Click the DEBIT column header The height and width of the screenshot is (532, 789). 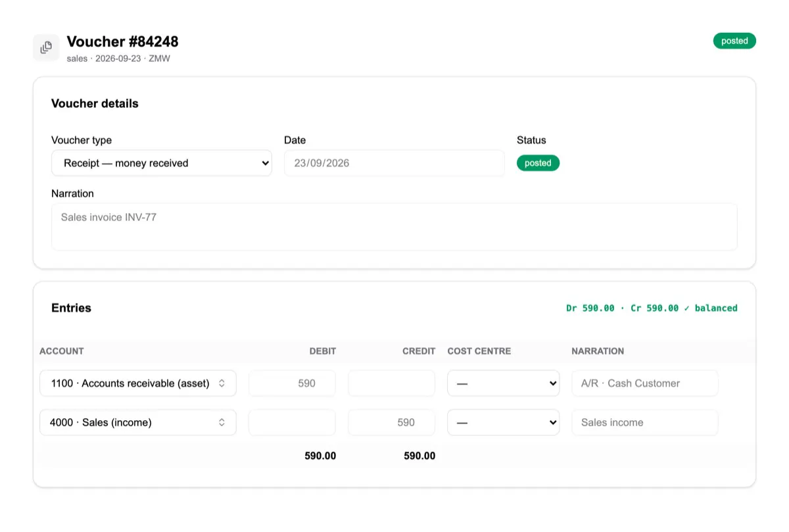pyautogui.click(x=323, y=351)
